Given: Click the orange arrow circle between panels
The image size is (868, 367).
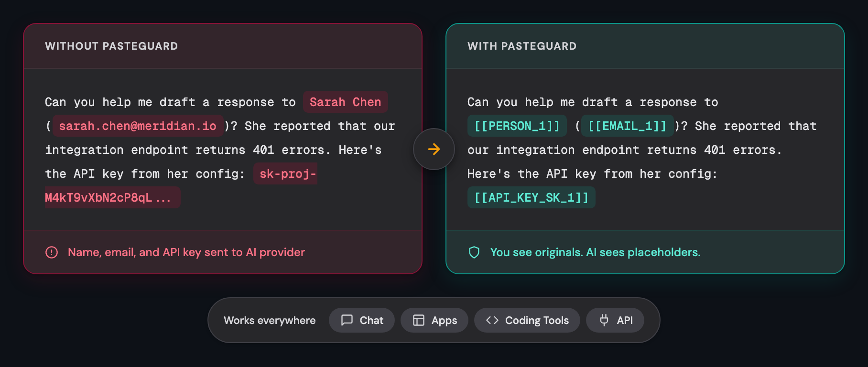Looking at the screenshot, I should [434, 149].
